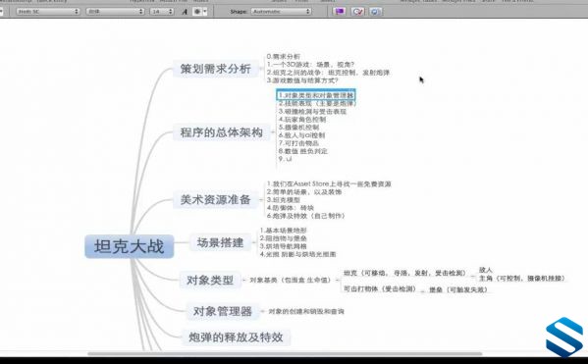
Task: Click the line '3.坦克模型'
Action: (284, 200)
